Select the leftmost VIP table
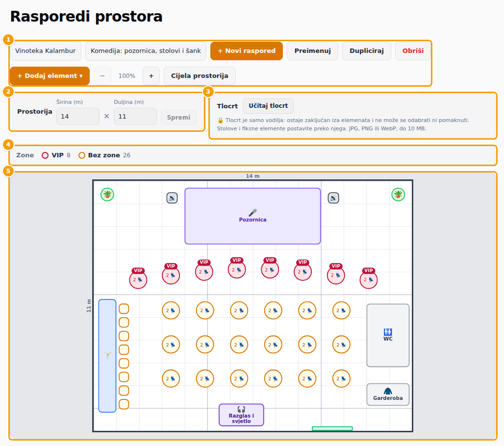 pyautogui.click(x=138, y=278)
